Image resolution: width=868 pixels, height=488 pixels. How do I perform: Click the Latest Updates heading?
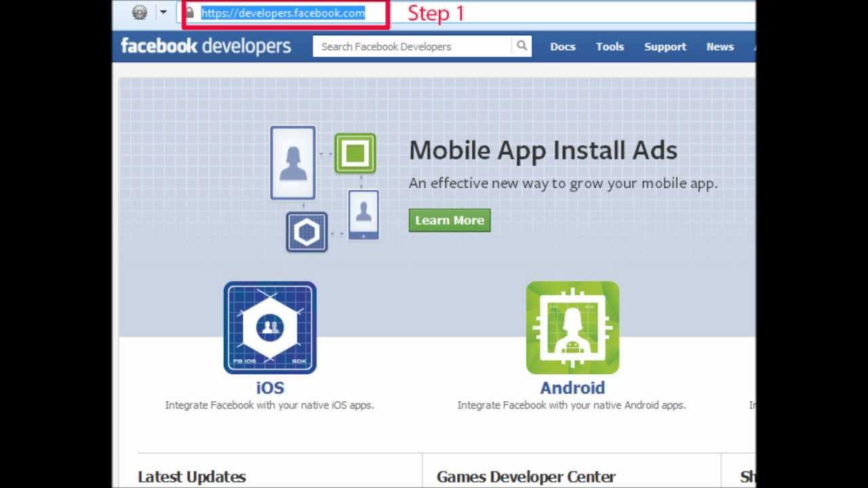click(x=192, y=476)
